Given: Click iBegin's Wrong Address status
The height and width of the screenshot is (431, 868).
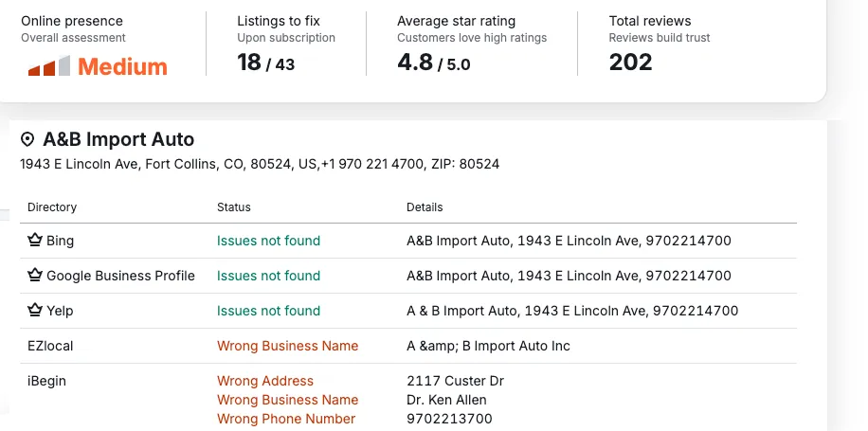Looking at the screenshot, I should (264, 381).
